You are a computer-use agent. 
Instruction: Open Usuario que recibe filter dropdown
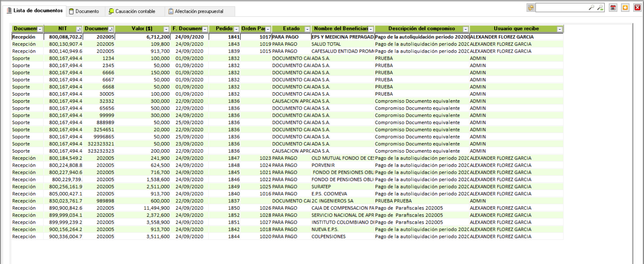tap(560, 29)
